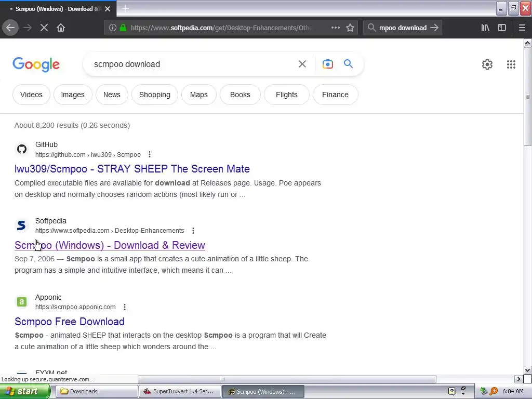The width and height of the screenshot is (532, 399).
Task: Open a new tab with plus button
Action: (125, 8)
